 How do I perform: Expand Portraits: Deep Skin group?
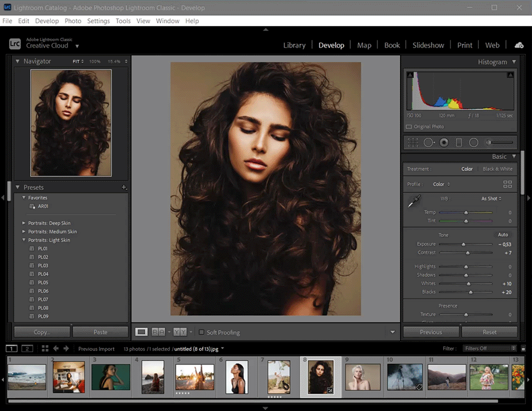24,223
